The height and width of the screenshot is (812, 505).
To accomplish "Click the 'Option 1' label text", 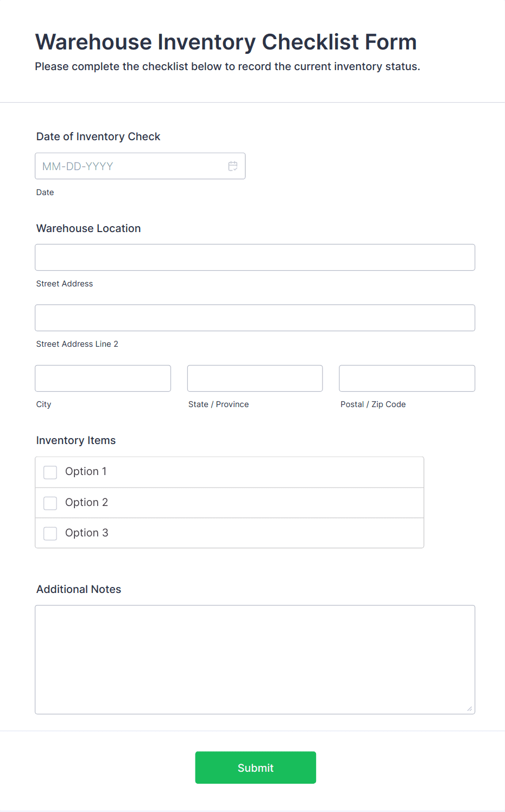I will pyautogui.click(x=86, y=472).
